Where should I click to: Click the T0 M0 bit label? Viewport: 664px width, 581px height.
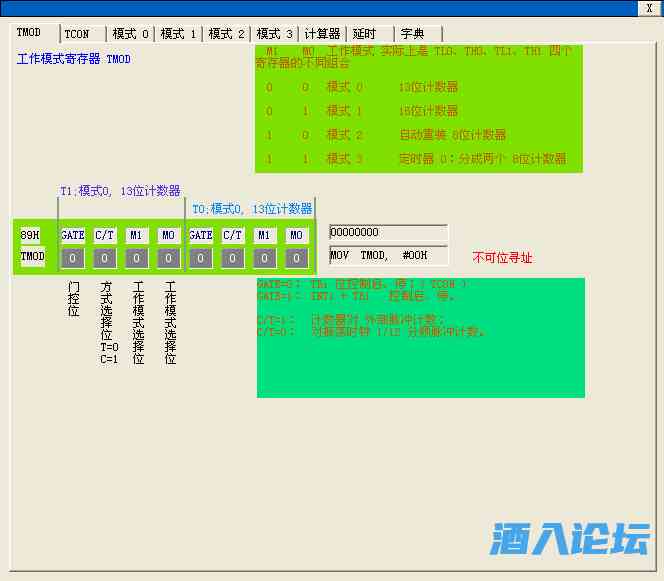tap(296, 235)
